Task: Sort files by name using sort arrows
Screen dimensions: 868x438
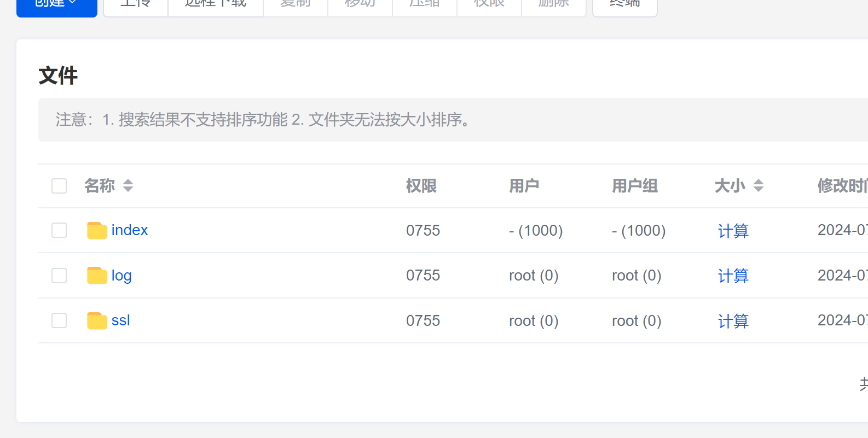Action: 128,186
